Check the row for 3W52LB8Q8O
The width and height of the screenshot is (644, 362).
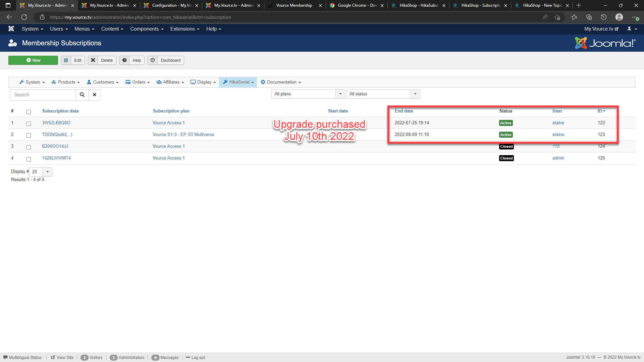click(29, 124)
